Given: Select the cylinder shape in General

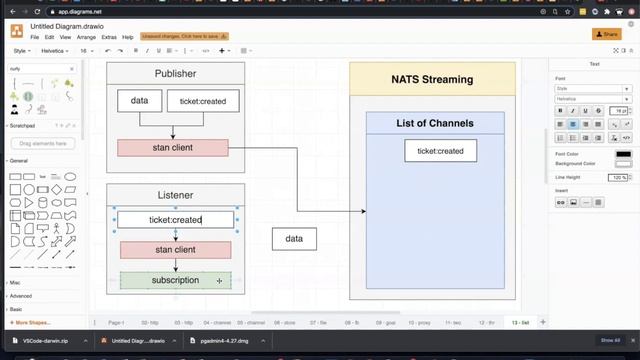Looking at the screenshot, I should 42,202.
